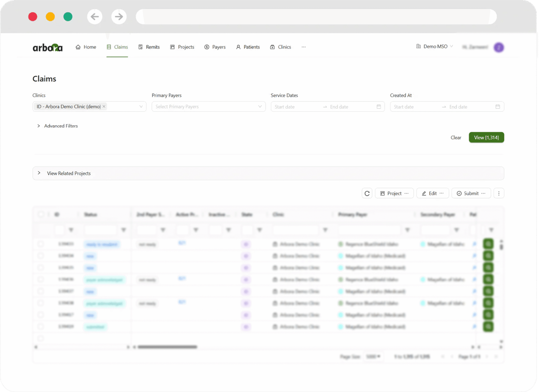Image resolution: width=539 pixels, height=392 pixels.
Task: Open the Service Dates calendar icon
Action: [379, 107]
